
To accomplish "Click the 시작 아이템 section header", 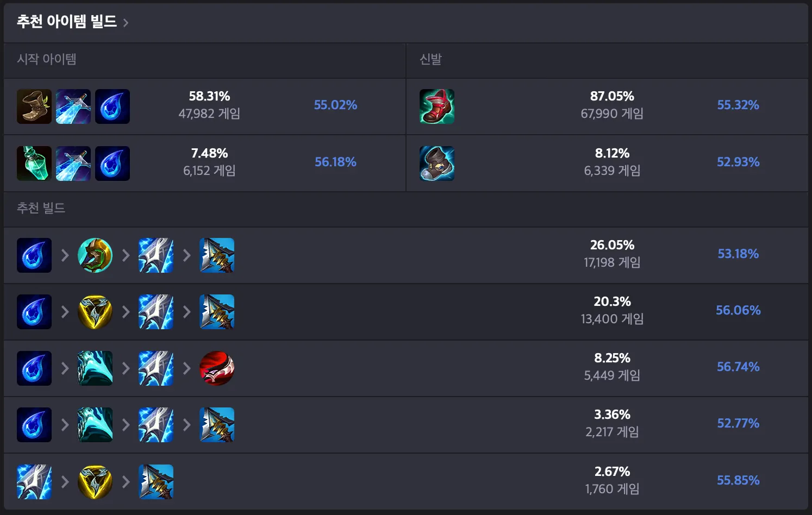I will (47, 59).
